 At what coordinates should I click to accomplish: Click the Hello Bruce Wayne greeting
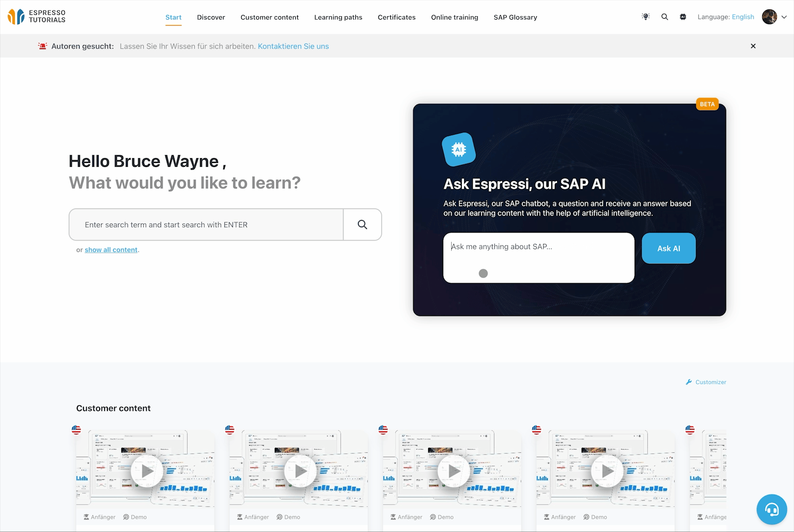147,162
